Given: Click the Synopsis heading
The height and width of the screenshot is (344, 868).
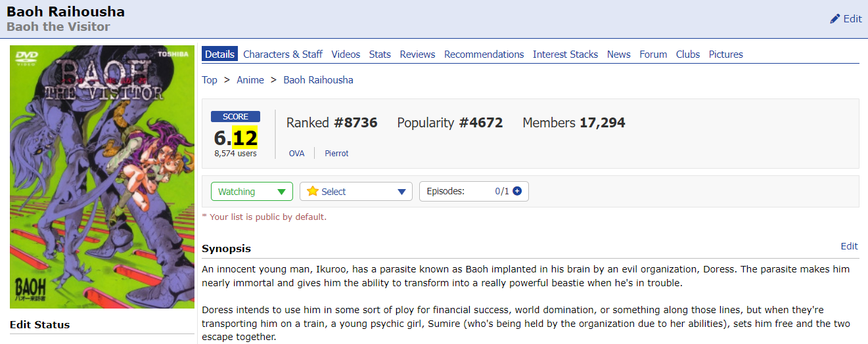Looking at the screenshot, I should pyautogui.click(x=226, y=249).
